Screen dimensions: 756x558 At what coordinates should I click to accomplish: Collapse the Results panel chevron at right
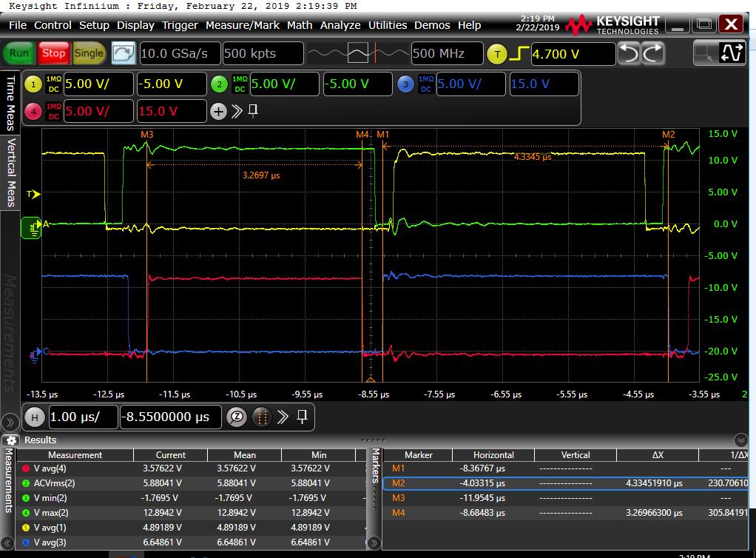pos(740,440)
